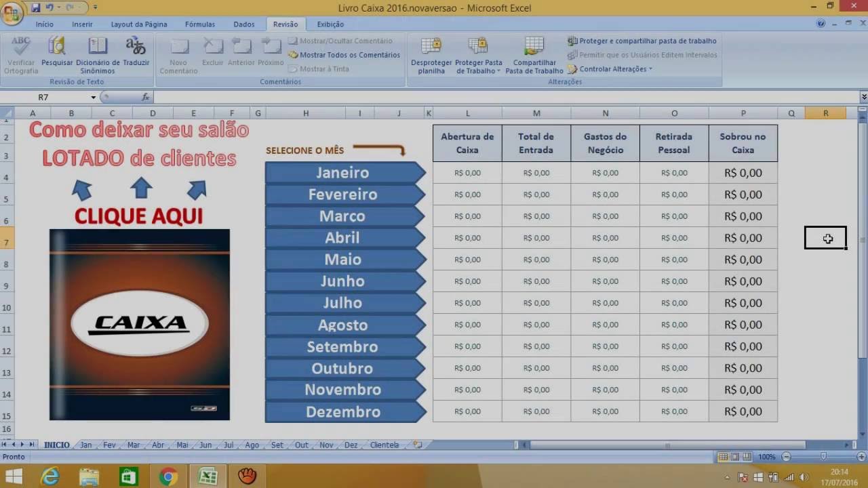This screenshot has width=868, height=488.
Task: Open Windows Store from taskbar
Action: [x=129, y=476]
